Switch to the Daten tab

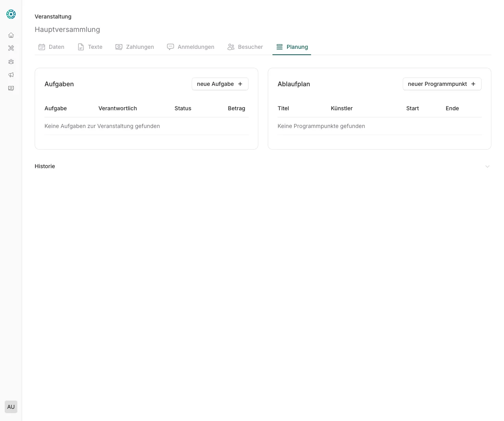pos(51,47)
